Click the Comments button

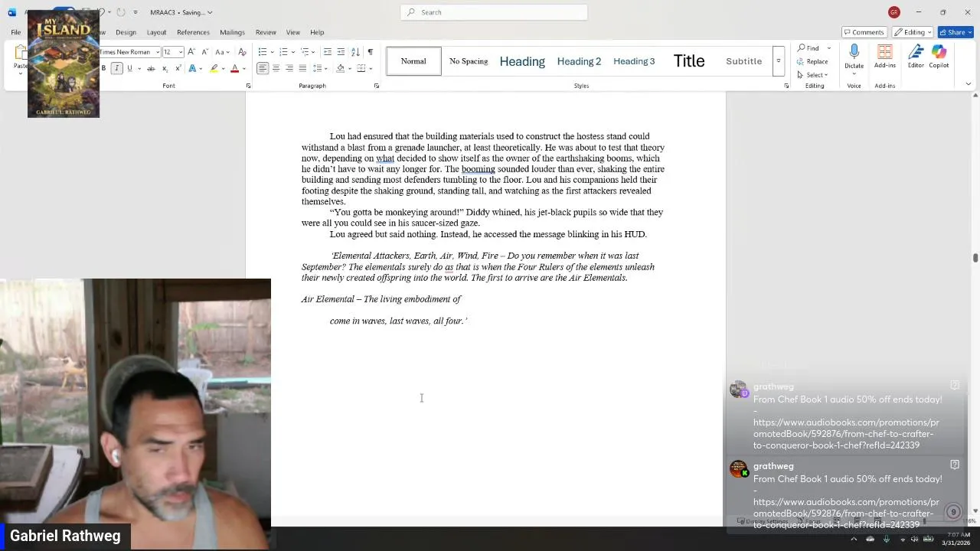864,32
